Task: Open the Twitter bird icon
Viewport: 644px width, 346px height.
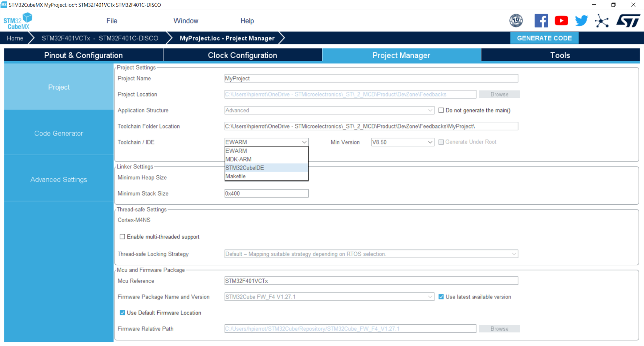Action: pyautogui.click(x=581, y=21)
